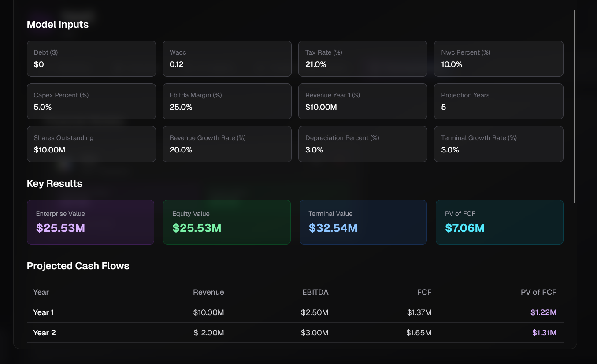Select the Shares Outstanding field
This screenshot has width=597, height=364.
coord(91,144)
